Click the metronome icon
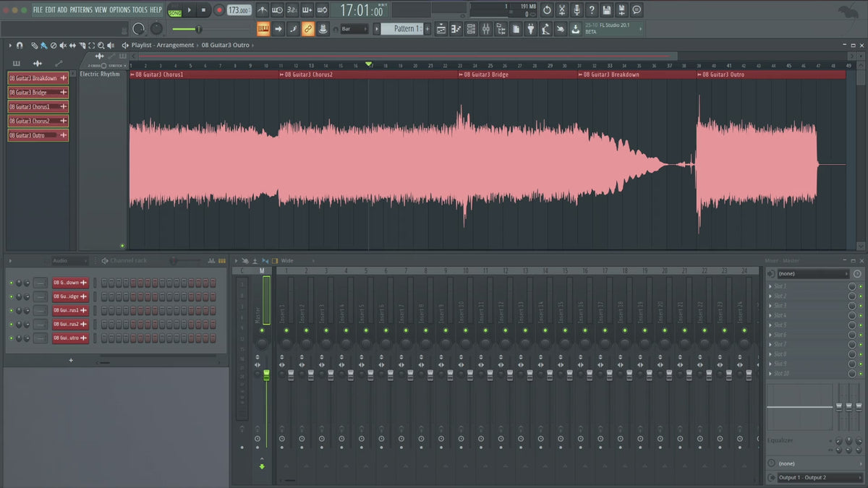This screenshot has height=488, width=868. pos(262,10)
